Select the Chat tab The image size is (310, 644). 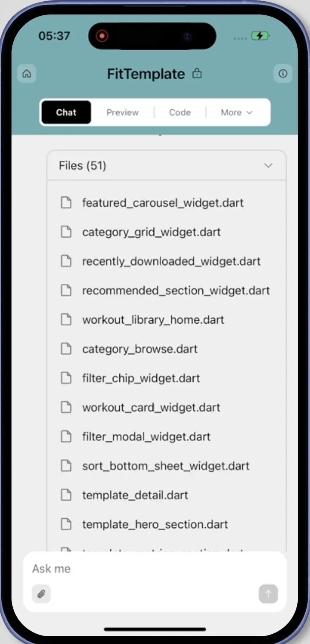(66, 112)
